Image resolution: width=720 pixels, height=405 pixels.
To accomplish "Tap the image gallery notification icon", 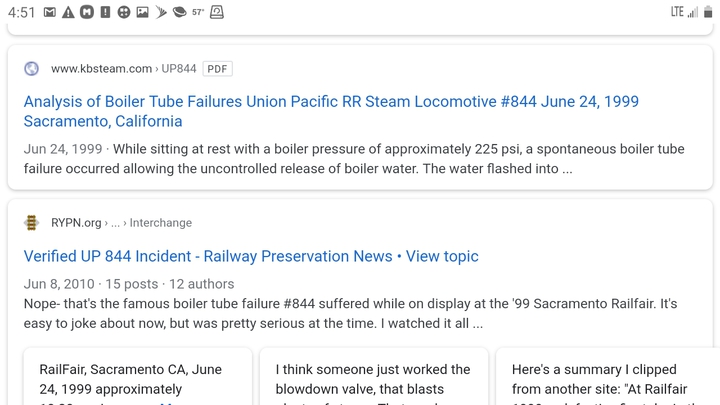I will click(x=142, y=12).
